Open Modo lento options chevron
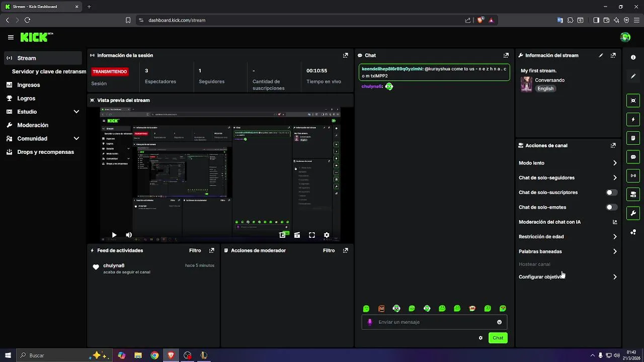 [615, 163]
